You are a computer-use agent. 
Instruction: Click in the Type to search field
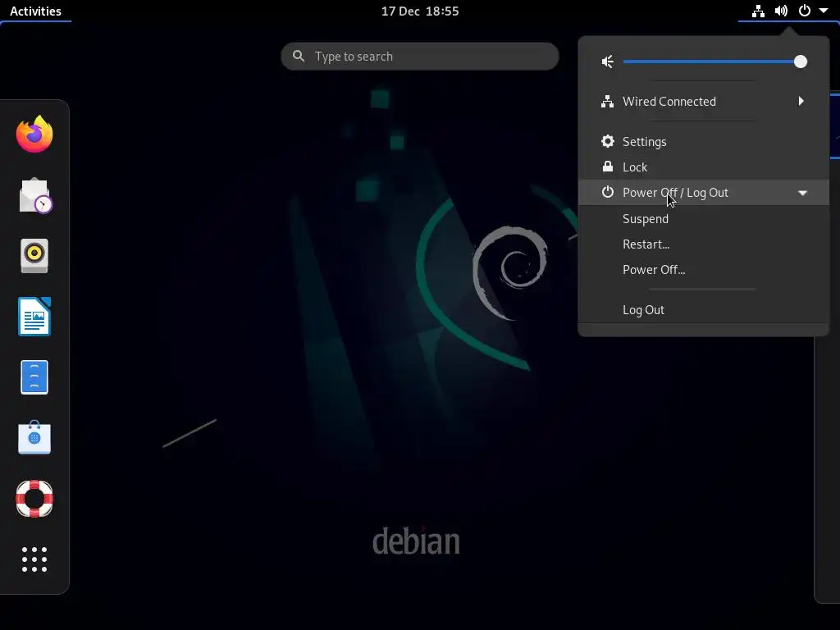(x=420, y=57)
